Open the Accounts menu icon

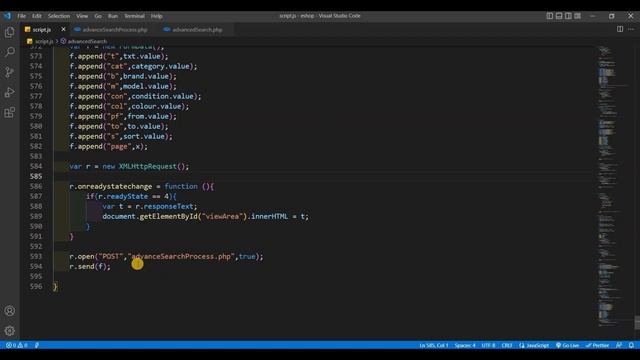tap(9, 311)
